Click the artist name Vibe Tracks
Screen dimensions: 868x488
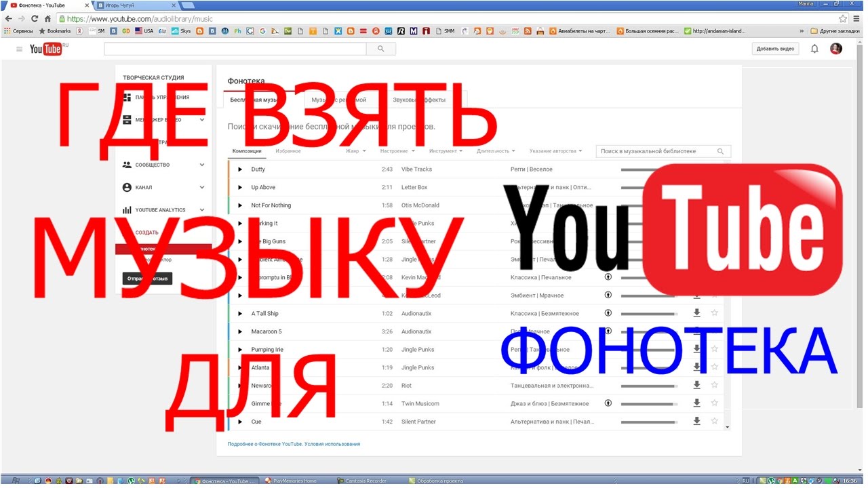click(x=416, y=169)
